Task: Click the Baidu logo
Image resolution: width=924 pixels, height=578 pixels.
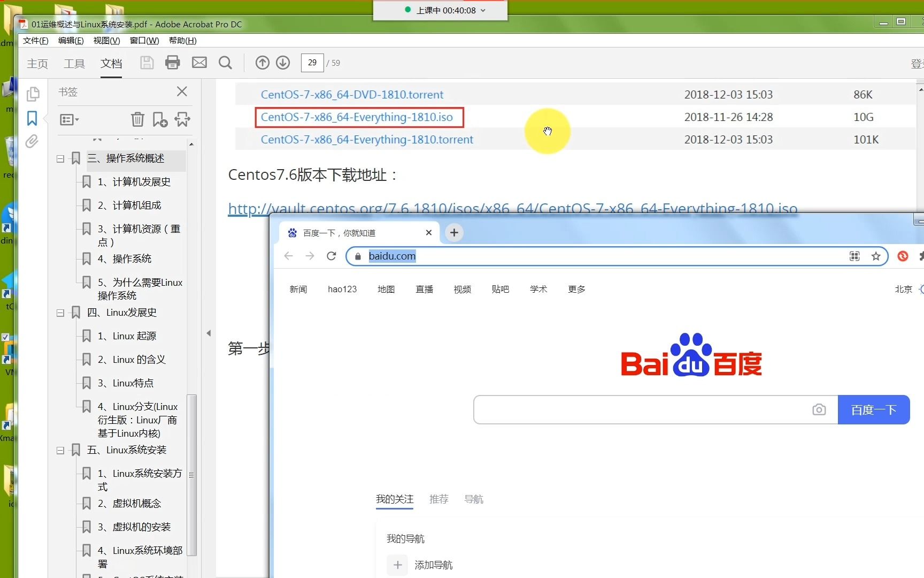Action: [691, 355]
